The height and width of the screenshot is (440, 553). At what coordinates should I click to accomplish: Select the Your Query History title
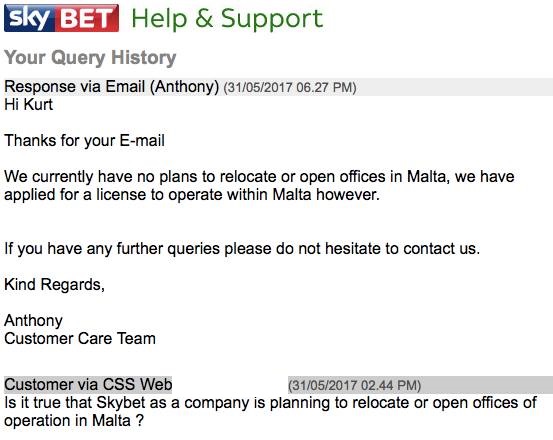pos(90,57)
